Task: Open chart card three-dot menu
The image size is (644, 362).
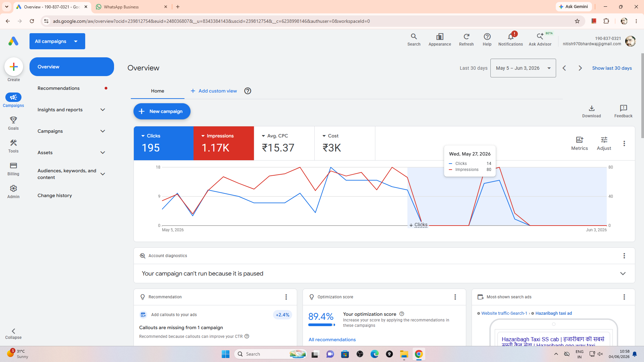Action: point(624,143)
